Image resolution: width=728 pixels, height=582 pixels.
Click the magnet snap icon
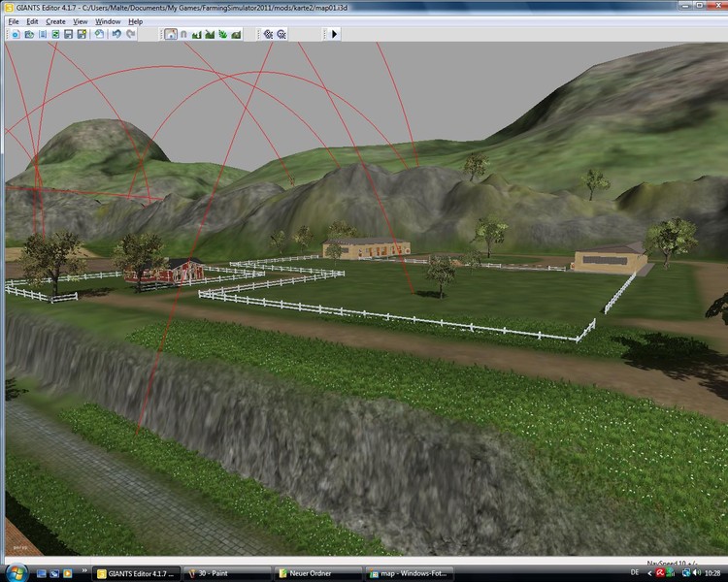tap(183, 34)
